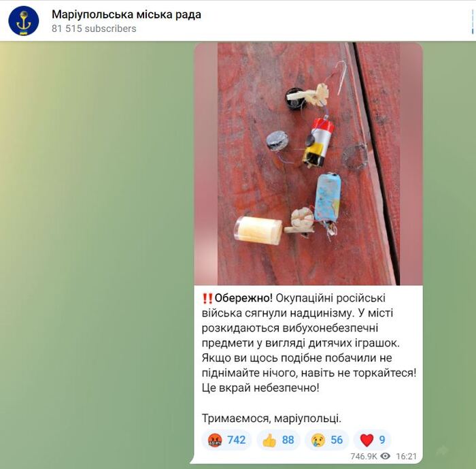Open the anchor logo channel avatar
The image size is (476, 469).
pos(24,20)
